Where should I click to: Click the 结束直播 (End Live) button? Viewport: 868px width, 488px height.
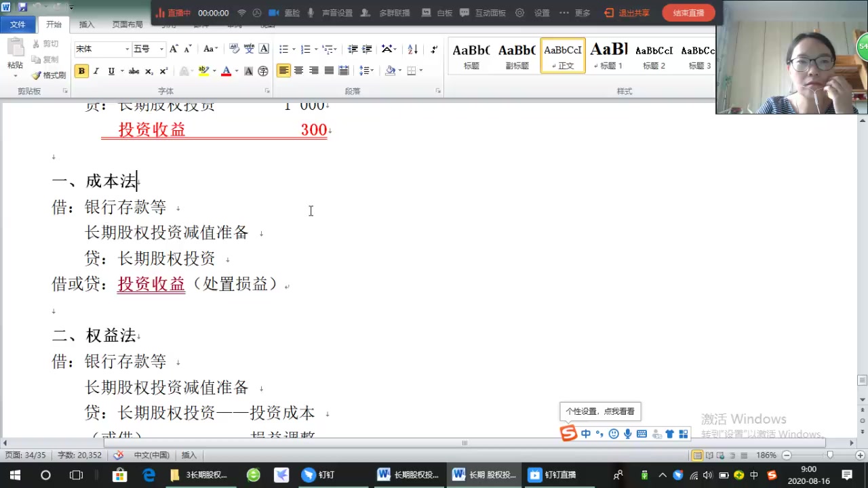point(688,13)
